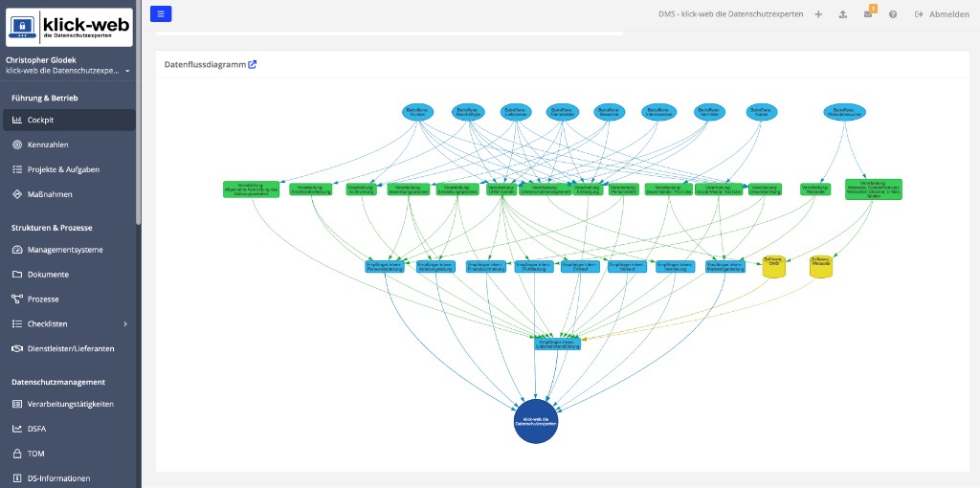The width and height of the screenshot is (980, 488).
Task: Open the mail notifications envelope icon
Action: click(868, 14)
